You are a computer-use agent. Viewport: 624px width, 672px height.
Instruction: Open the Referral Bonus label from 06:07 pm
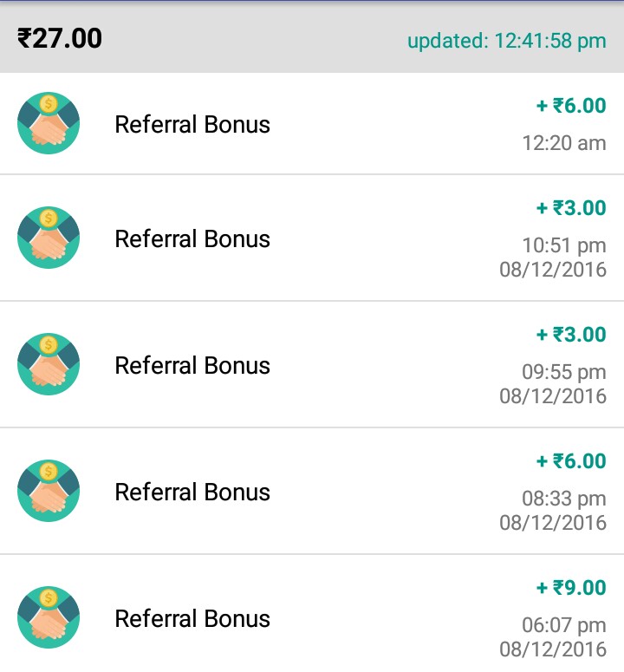pos(192,618)
